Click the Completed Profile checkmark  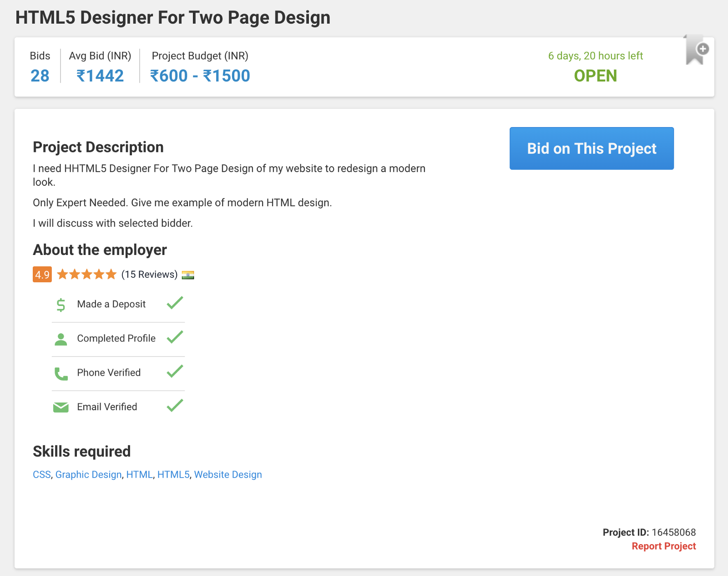175,337
